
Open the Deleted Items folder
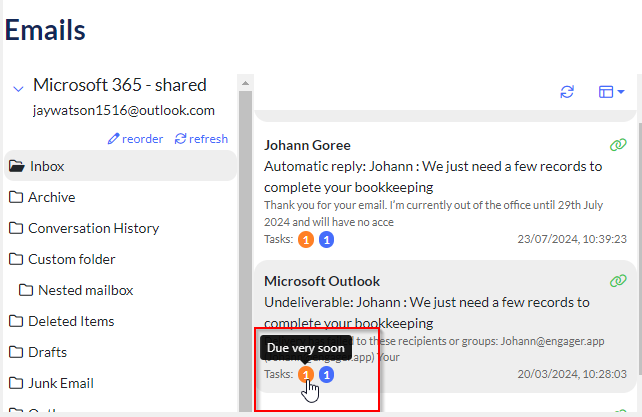pyautogui.click(x=71, y=321)
